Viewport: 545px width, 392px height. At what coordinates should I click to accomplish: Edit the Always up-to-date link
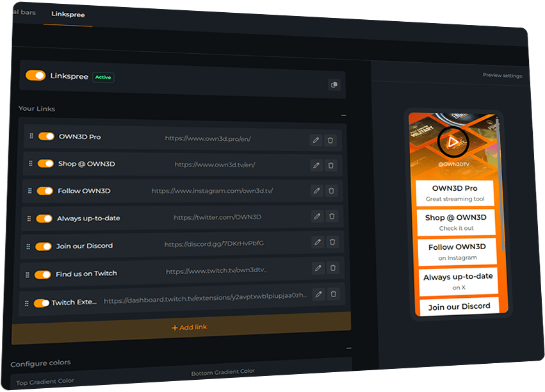point(317,216)
